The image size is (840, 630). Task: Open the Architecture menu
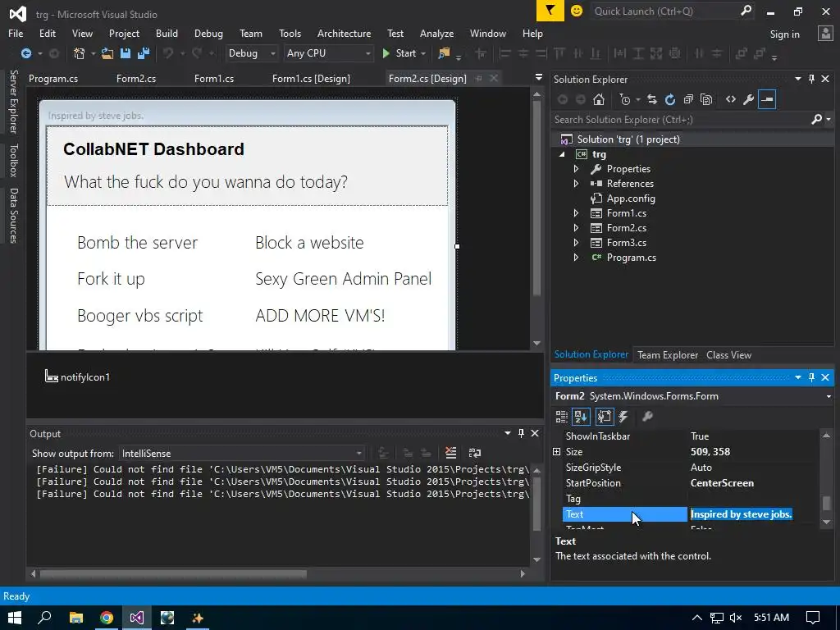[344, 33]
